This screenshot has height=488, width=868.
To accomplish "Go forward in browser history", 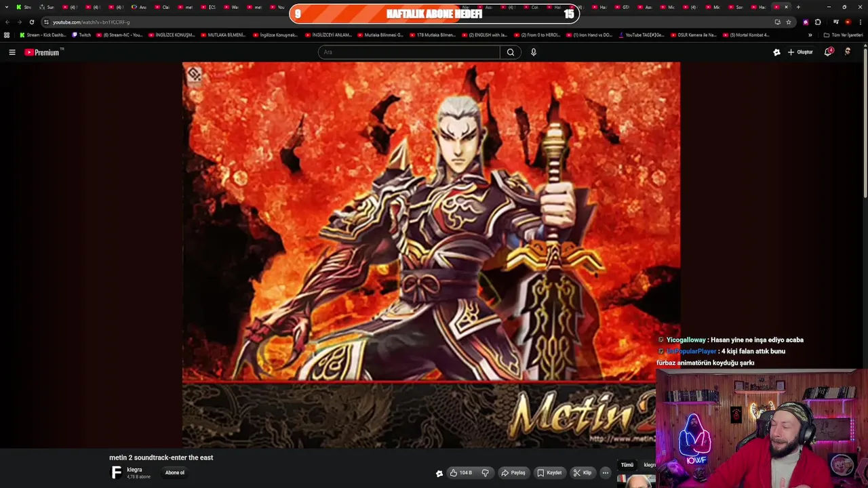I will pyautogui.click(x=19, y=22).
